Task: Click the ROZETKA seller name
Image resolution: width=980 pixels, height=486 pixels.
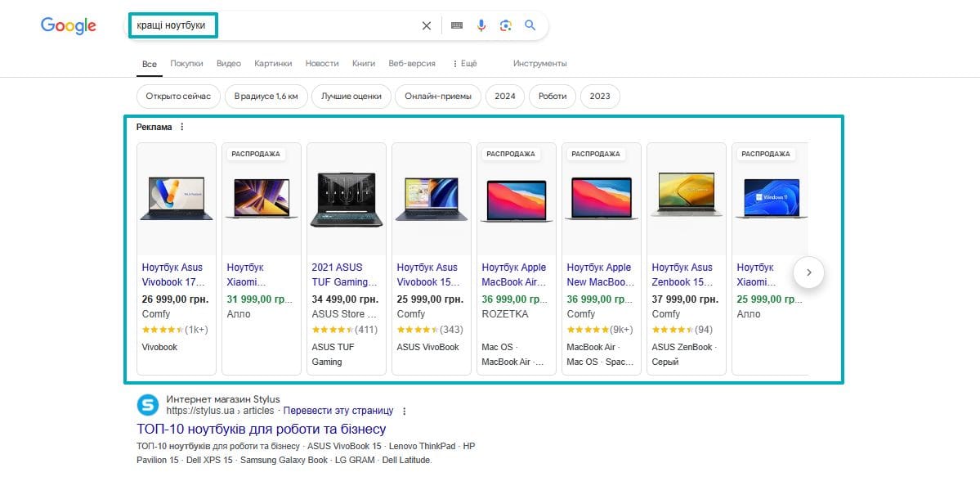Action: [x=505, y=314]
